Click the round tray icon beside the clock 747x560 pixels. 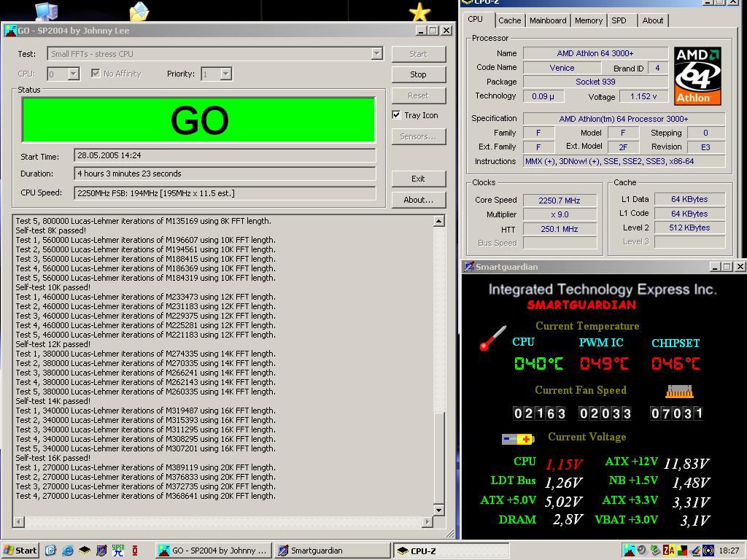point(708,551)
